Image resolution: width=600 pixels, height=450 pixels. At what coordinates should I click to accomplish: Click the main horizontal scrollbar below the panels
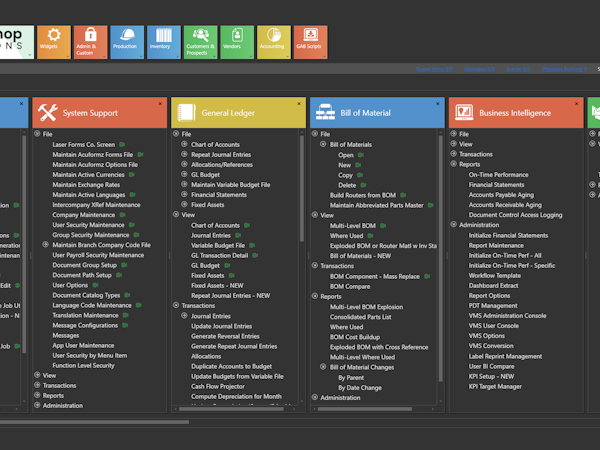pos(94,422)
